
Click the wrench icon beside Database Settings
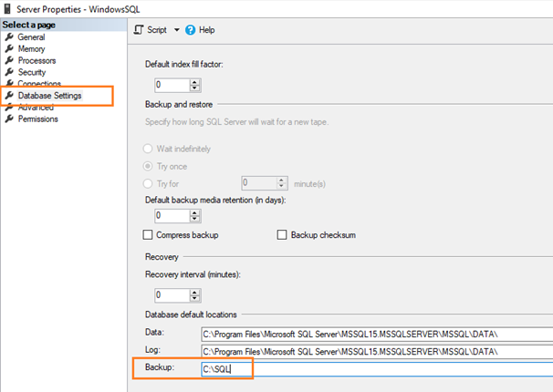coord(9,95)
